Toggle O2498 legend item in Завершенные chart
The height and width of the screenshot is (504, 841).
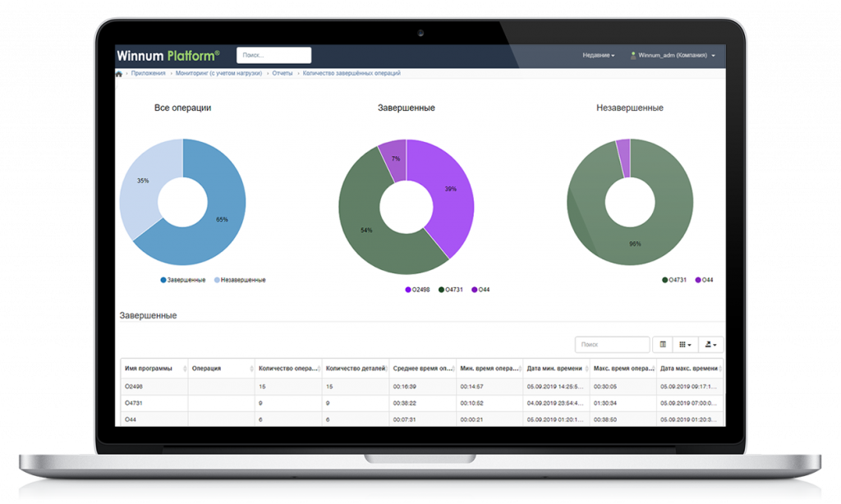(417, 290)
